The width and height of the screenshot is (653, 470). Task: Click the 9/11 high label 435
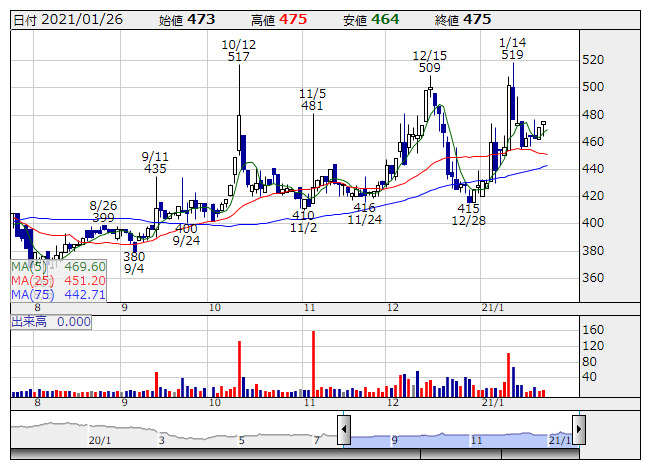coord(155,169)
